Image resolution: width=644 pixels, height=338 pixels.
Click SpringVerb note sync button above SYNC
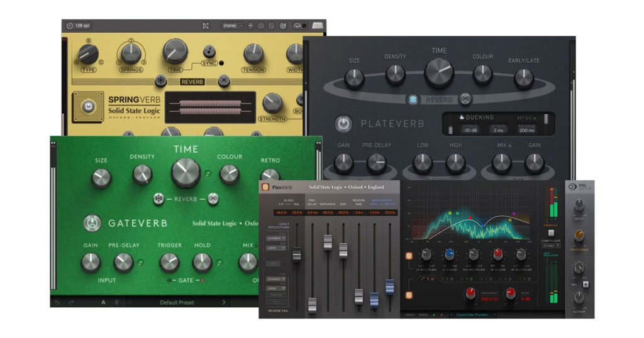click(x=209, y=52)
